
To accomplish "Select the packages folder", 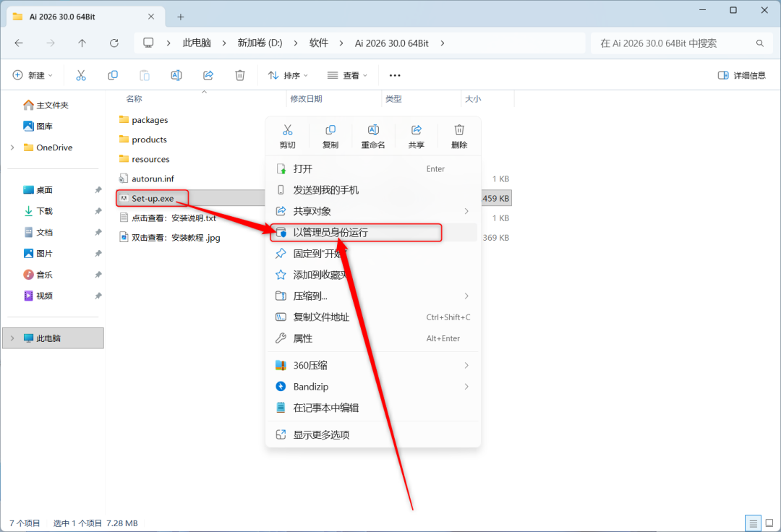I will [150, 120].
